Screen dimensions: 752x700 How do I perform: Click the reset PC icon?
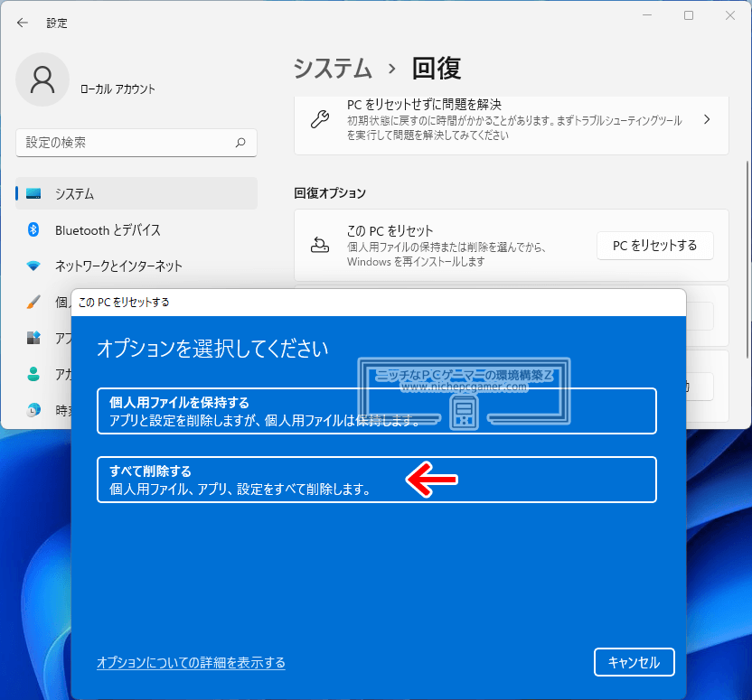click(x=320, y=245)
